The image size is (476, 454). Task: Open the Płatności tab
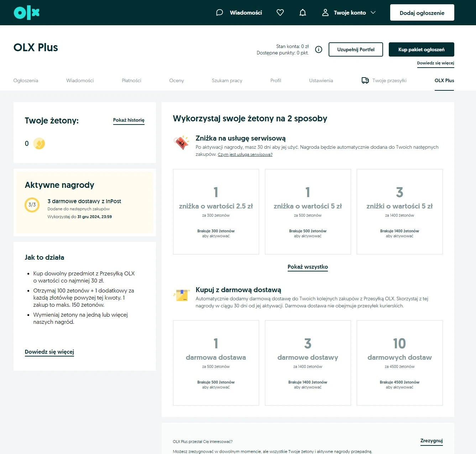tap(131, 80)
